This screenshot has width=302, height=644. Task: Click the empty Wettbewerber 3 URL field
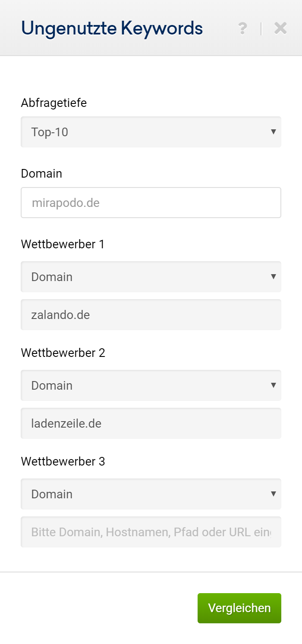coord(151,532)
